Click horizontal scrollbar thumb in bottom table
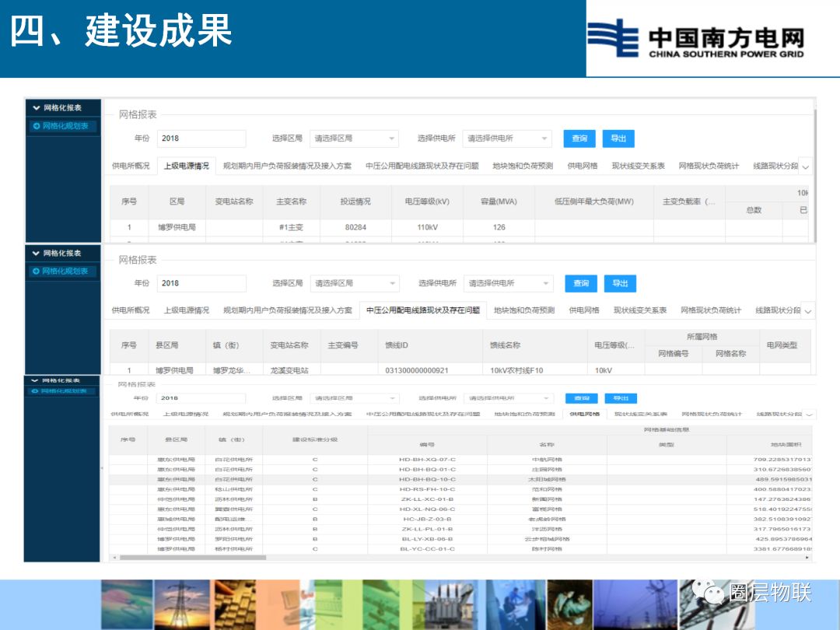 pos(193,558)
